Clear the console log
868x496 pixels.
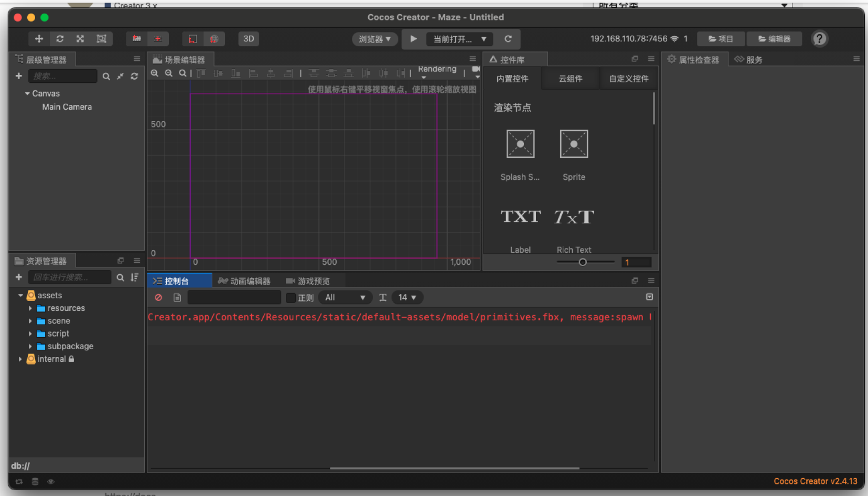pyautogui.click(x=158, y=297)
